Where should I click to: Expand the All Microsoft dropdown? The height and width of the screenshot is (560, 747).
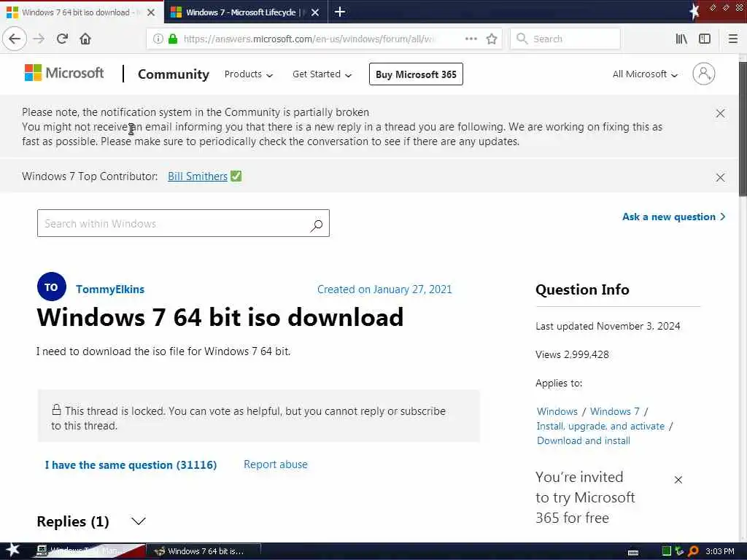[x=645, y=74]
